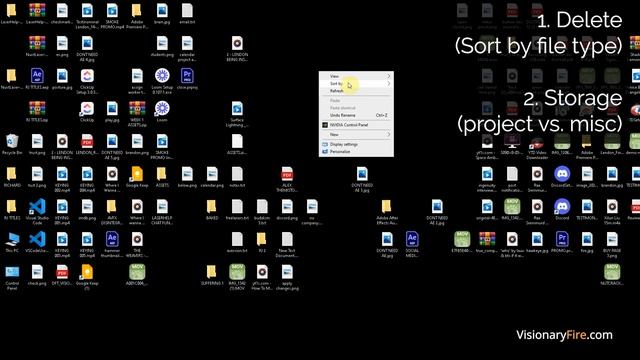Select the ClickUp shortcut icon
This screenshot has height=360, width=640.
[x=87, y=112]
